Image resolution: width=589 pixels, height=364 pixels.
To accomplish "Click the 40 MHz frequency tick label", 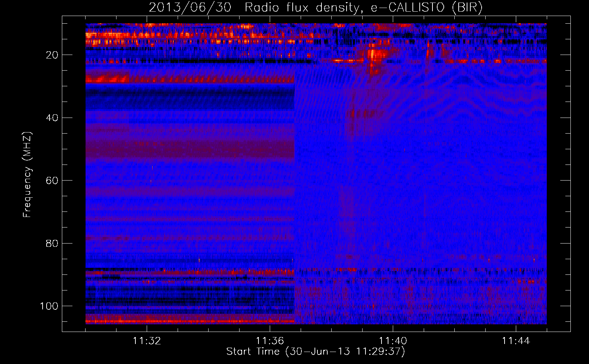I will click(52, 118).
